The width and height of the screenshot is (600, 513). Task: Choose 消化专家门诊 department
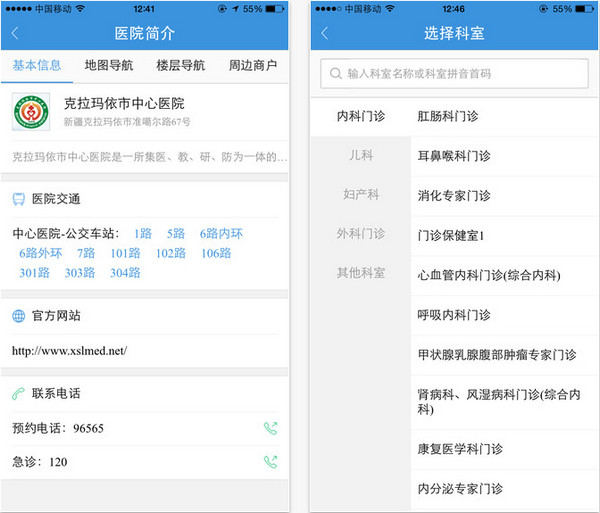504,196
